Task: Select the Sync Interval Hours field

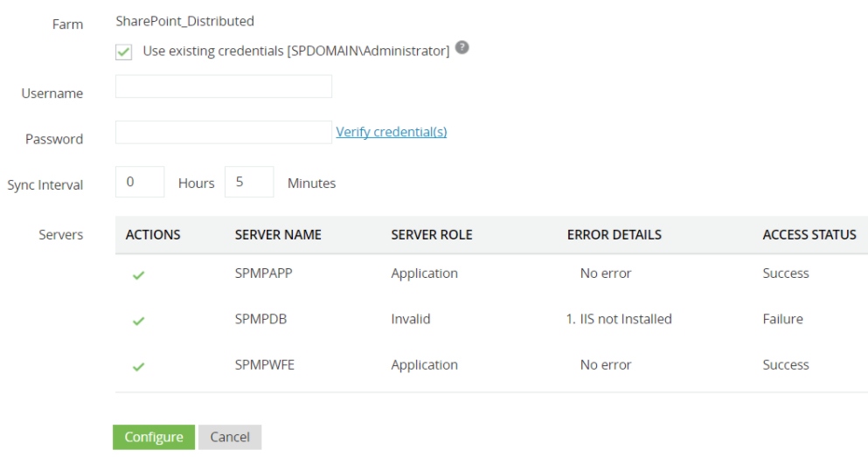Action: click(x=140, y=182)
